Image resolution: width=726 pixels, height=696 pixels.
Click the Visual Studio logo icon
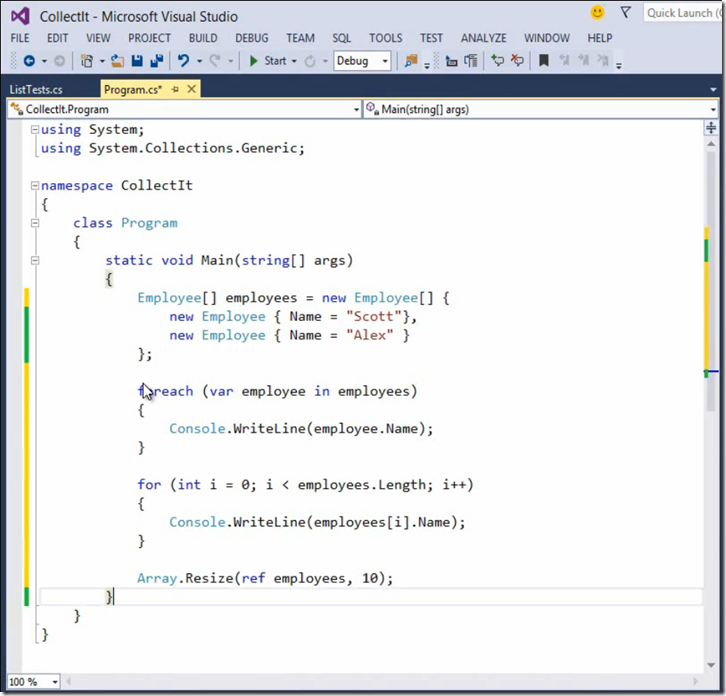20,17
